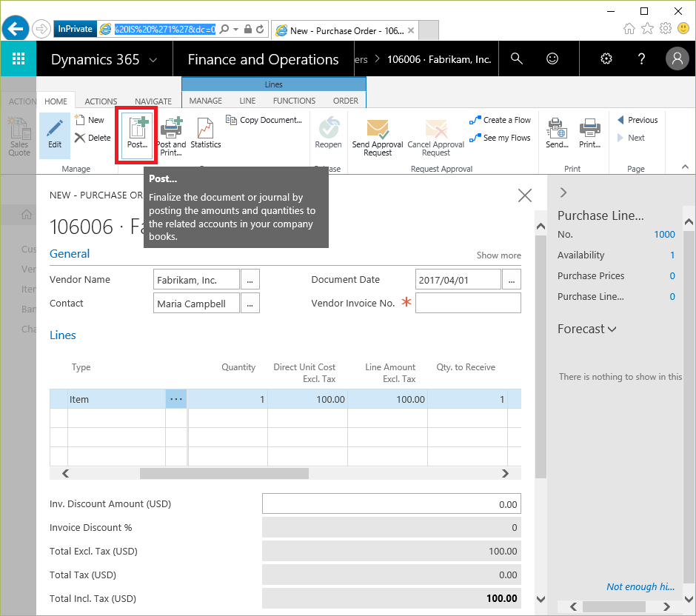The width and height of the screenshot is (696, 616).
Task: Click the Send icon in Print group
Action: pyautogui.click(x=557, y=133)
